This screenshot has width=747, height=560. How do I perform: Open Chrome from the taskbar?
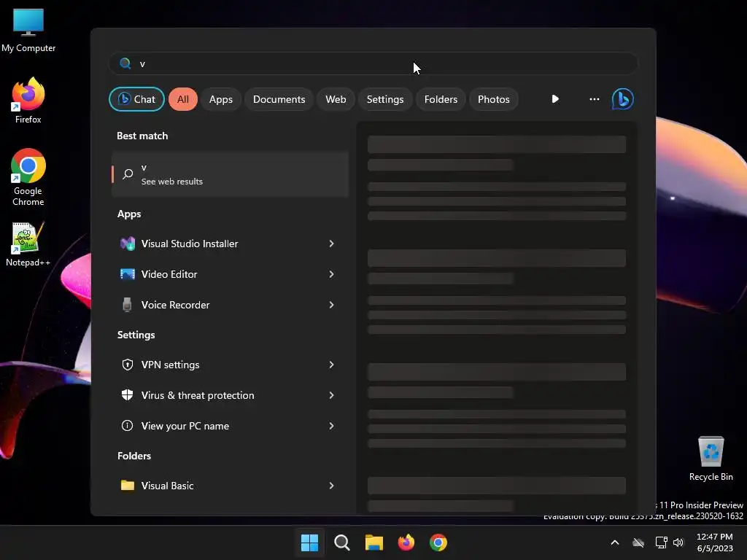coord(438,542)
